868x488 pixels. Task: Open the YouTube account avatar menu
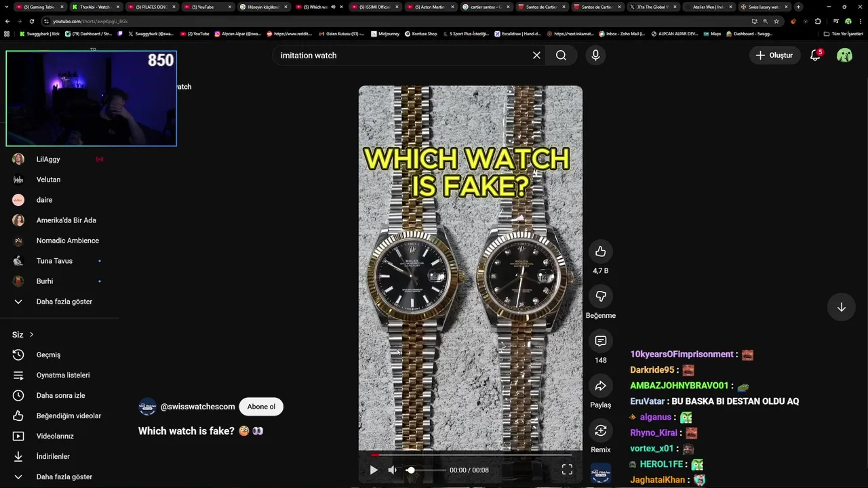point(844,56)
